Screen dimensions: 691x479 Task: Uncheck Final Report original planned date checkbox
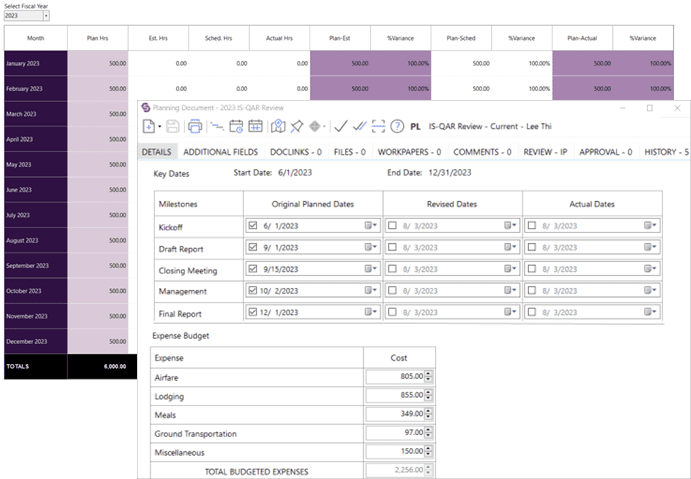point(253,312)
